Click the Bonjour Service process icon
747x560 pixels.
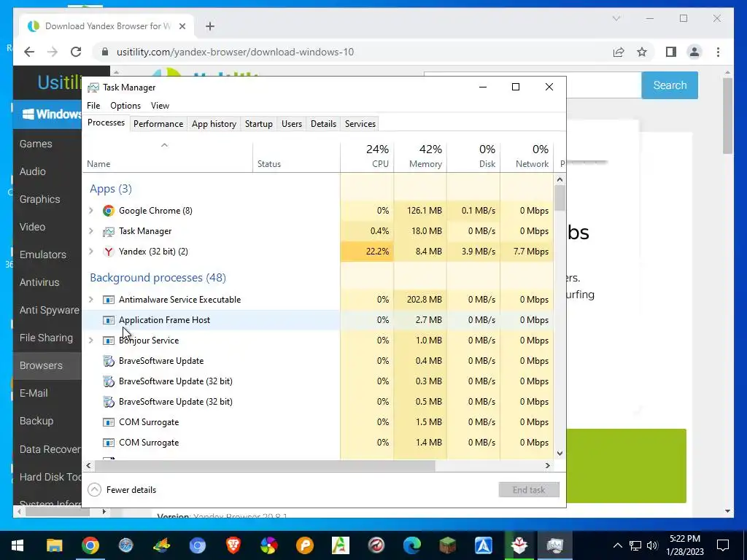coord(109,341)
